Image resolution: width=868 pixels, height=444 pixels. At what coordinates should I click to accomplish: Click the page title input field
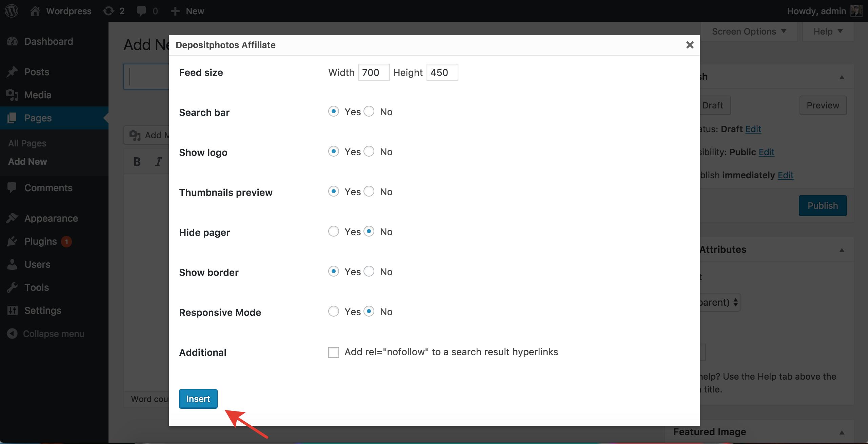(146, 77)
